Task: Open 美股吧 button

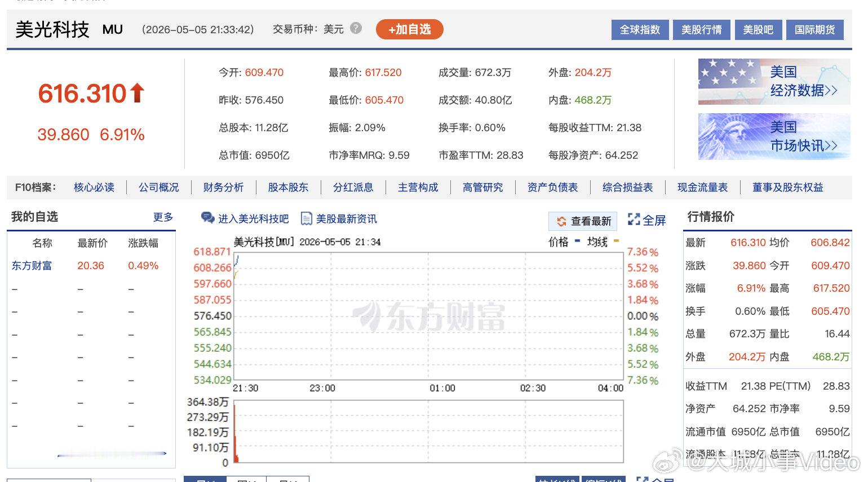Action: click(x=758, y=30)
